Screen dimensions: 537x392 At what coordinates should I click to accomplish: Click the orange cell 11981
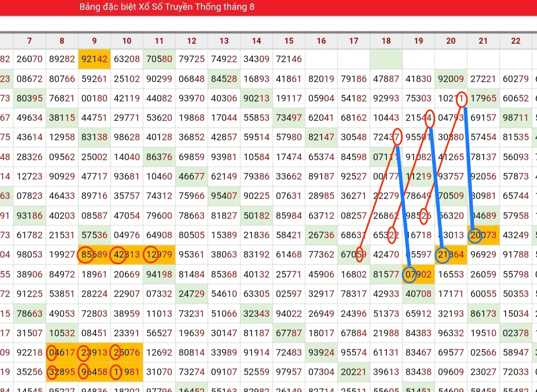coord(127,372)
